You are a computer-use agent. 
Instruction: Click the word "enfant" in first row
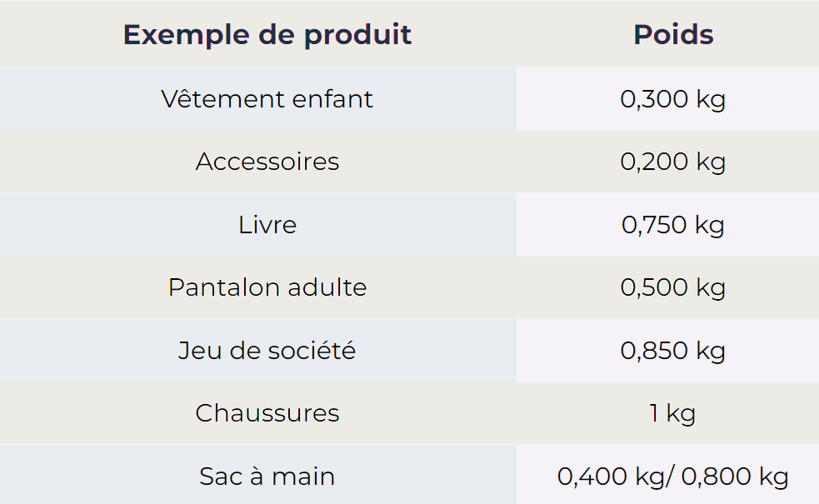click(332, 99)
